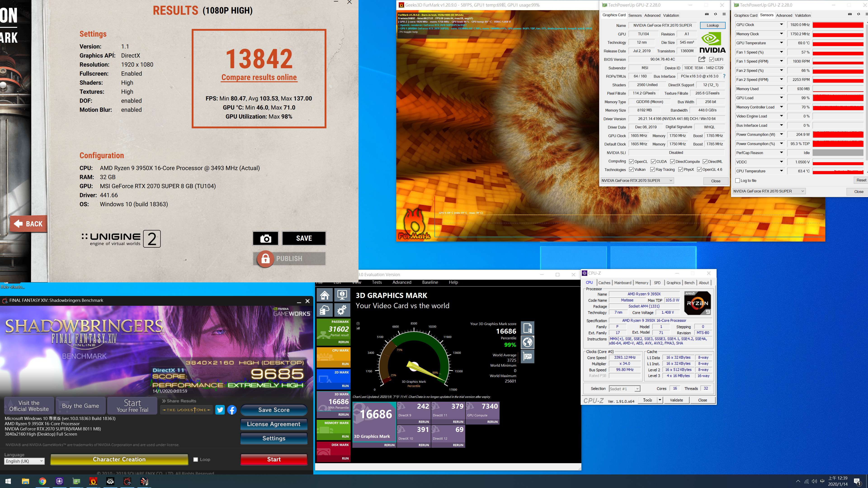Take screenshot in GPU-Z Graphics Card window
Screen dimensions: 868x488
pos(707,14)
